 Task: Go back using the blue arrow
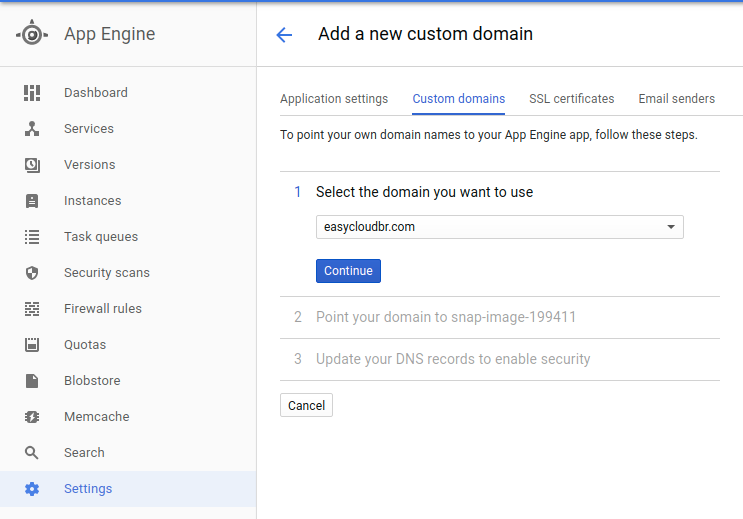284,35
